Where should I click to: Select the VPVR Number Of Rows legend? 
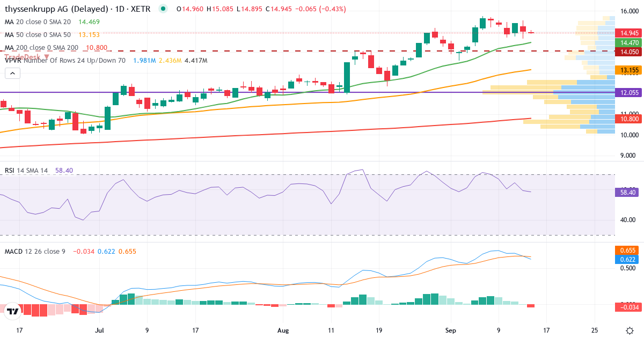65,61
